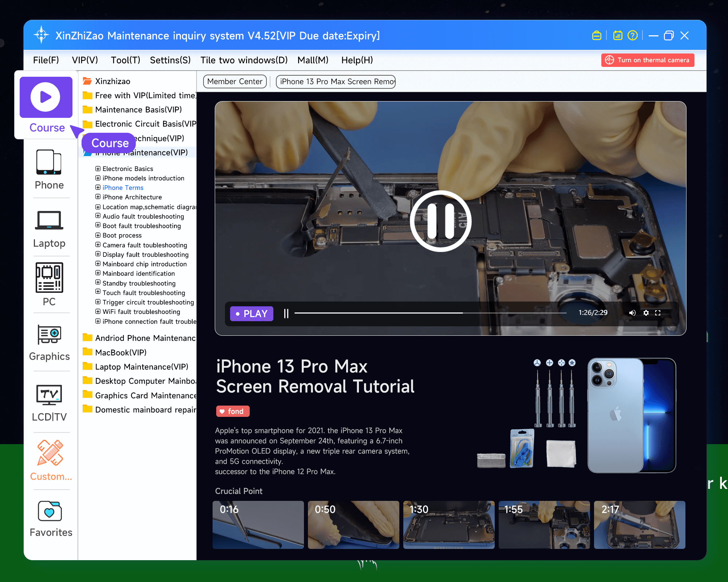Jump to the 1:55 crucial point thumbnail
The width and height of the screenshot is (728, 582).
tap(544, 525)
